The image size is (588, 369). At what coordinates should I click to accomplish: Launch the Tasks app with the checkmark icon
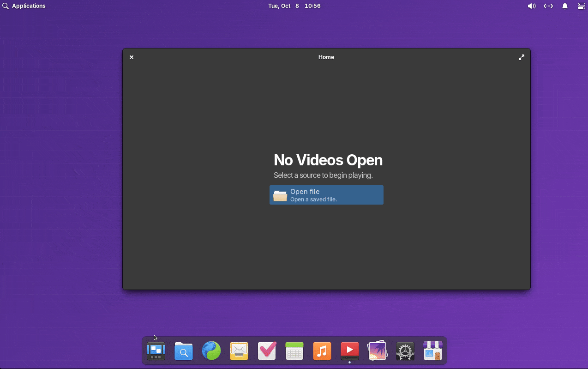click(266, 351)
